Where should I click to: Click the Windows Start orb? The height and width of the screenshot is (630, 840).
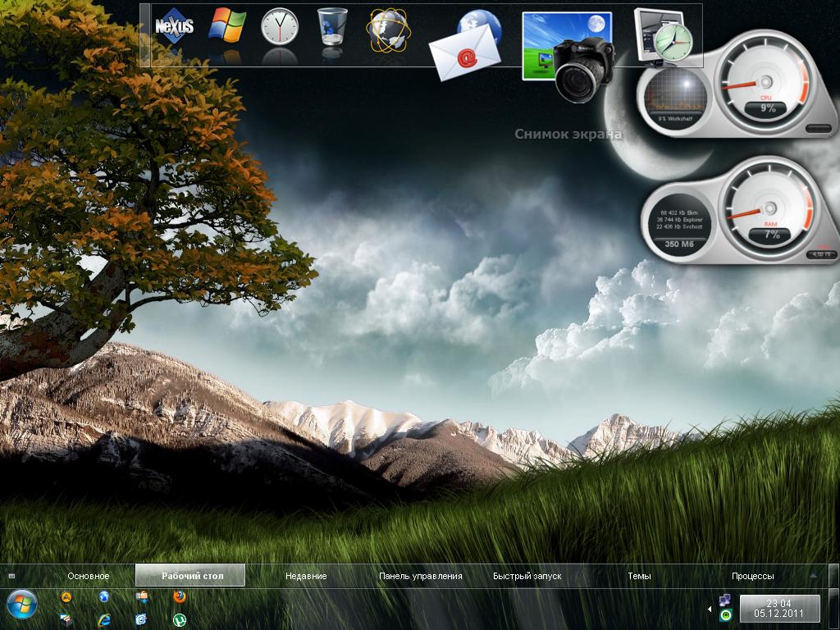coord(21,604)
